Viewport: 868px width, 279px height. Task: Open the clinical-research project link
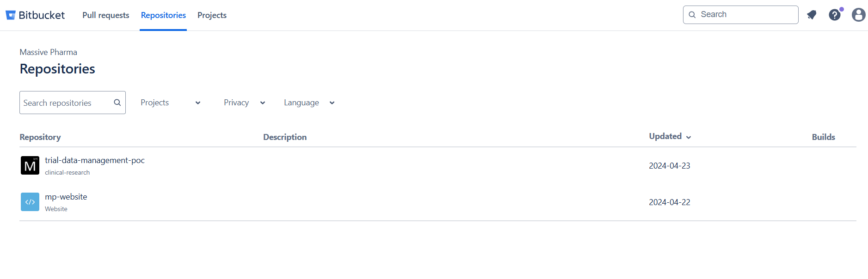click(x=68, y=172)
